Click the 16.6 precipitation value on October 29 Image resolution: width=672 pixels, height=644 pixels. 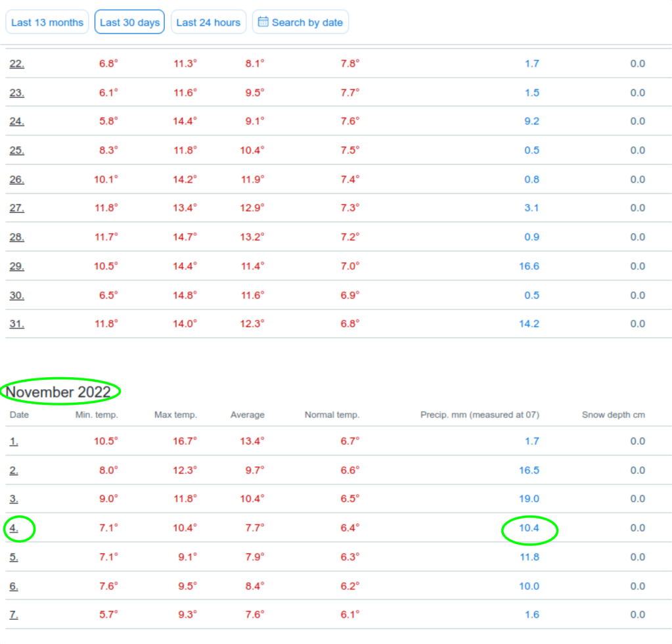coord(529,266)
